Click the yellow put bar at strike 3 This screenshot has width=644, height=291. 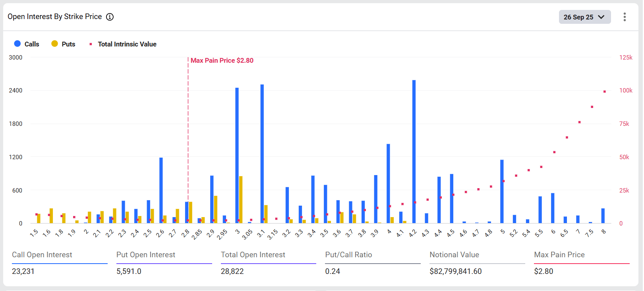click(x=241, y=199)
